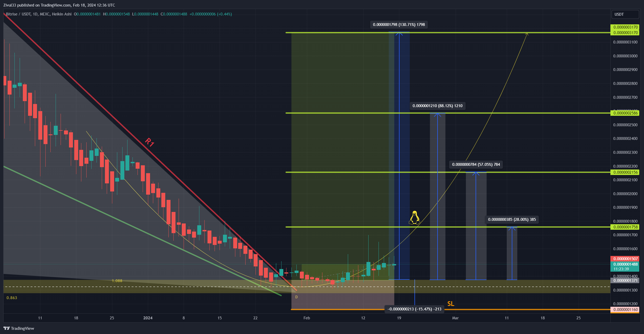
Task: Click the 19 date on time axis
Action: pos(399,318)
